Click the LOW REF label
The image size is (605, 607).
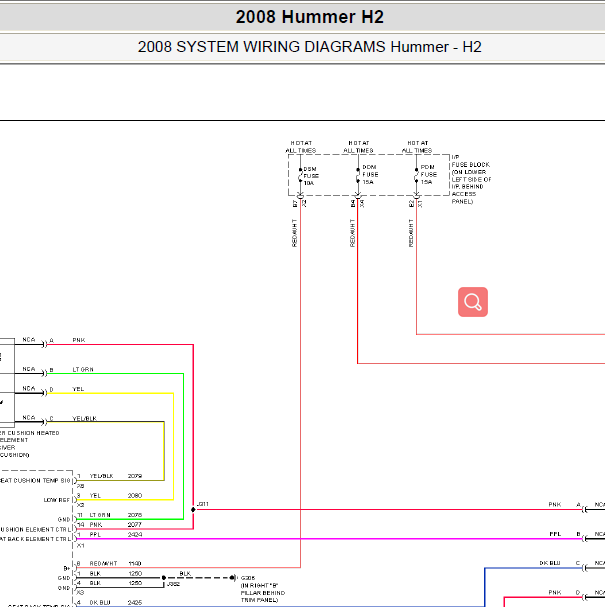(x=57, y=500)
